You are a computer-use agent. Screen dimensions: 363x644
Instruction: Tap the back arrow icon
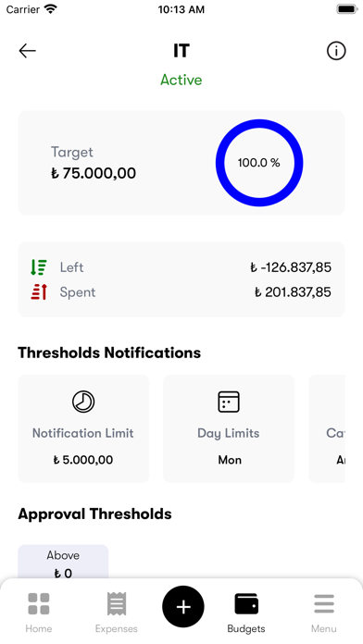(27, 51)
